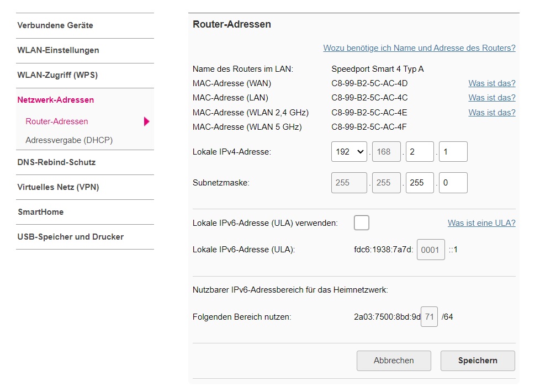Open the 'Wozu benötige ich Name' help link
540x392 pixels.
pyautogui.click(x=419, y=48)
